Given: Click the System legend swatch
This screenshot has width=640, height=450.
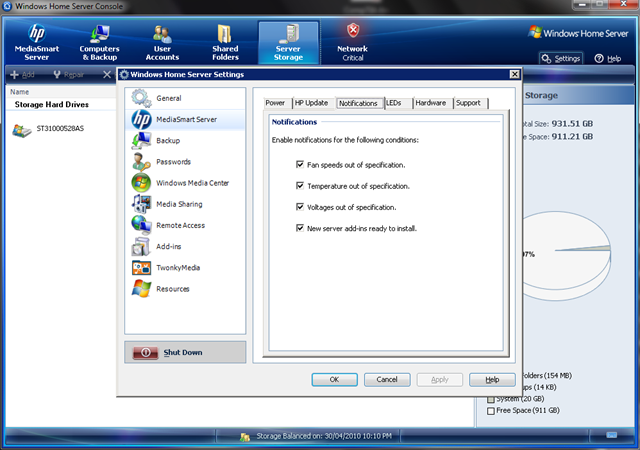Looking at the screenshot, I should 491,399.
